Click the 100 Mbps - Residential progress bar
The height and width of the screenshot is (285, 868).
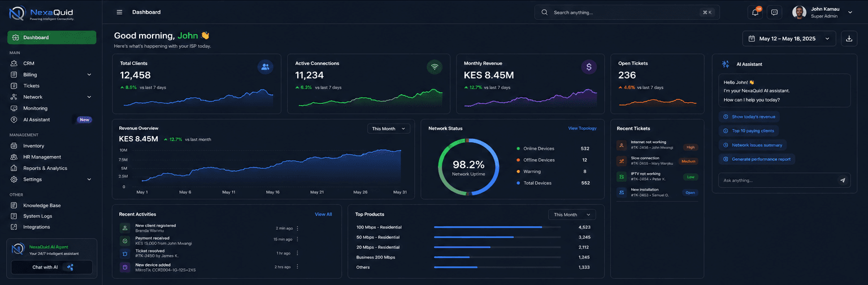click(497, 227)
